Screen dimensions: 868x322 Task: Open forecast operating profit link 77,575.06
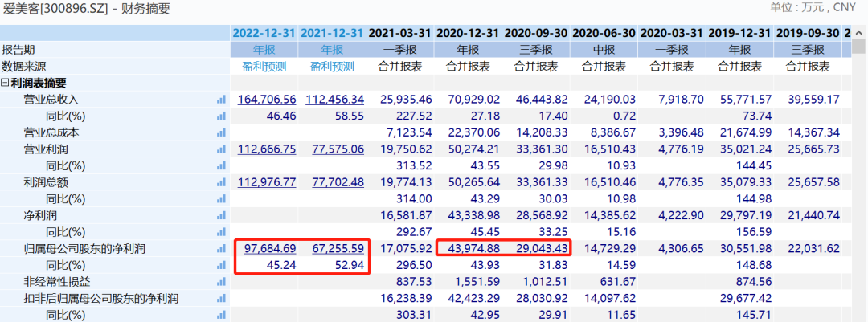[338, 149]
